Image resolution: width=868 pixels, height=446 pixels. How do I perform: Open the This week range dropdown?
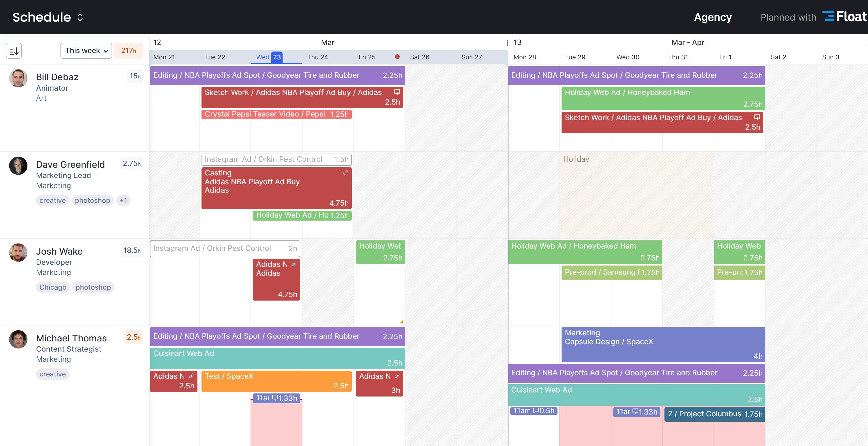[x=86, y=51]
